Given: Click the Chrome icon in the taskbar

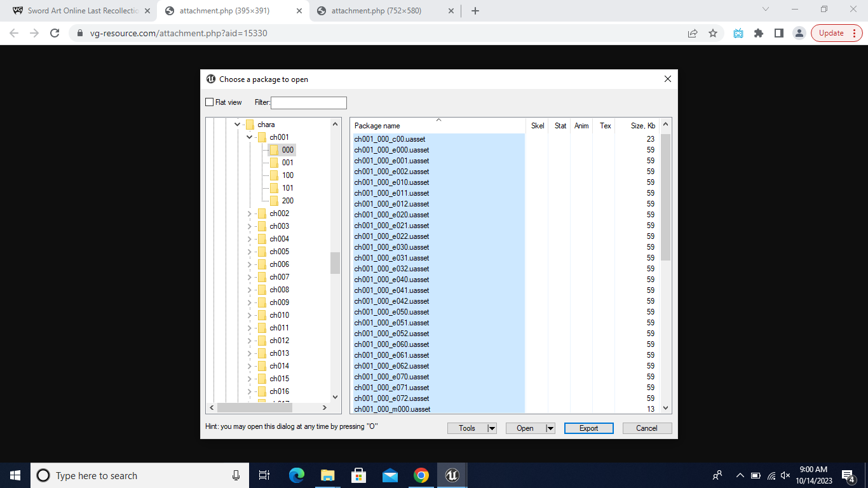Looking at the screenshot, I should pyautogui.click(x=421, y=475).
